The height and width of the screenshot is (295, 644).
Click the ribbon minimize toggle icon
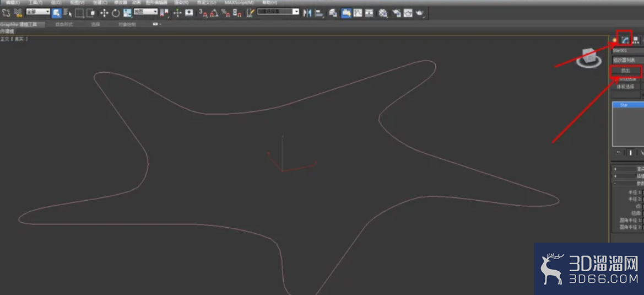click(156, 24)
